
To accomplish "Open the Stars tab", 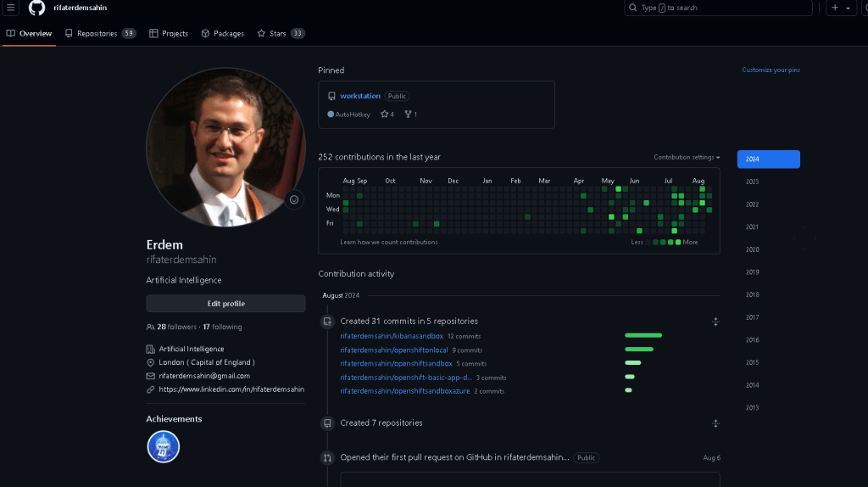I will coord(281,33).
